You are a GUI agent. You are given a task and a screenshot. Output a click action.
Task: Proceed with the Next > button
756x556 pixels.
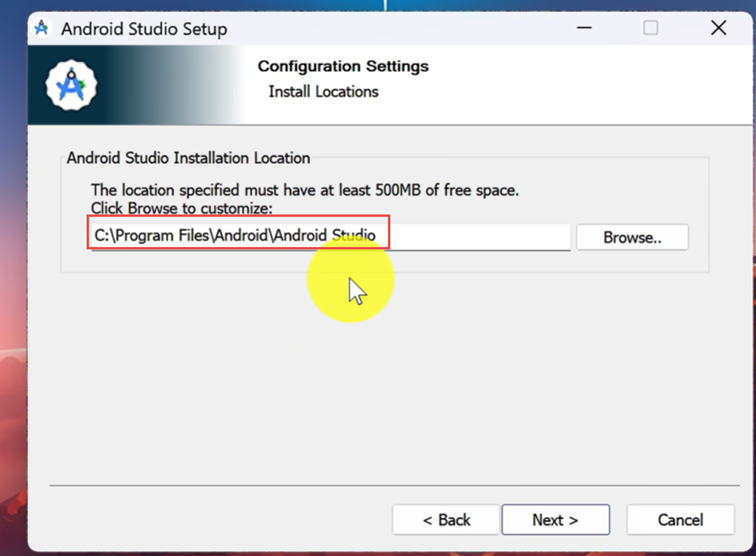(556, 520)
